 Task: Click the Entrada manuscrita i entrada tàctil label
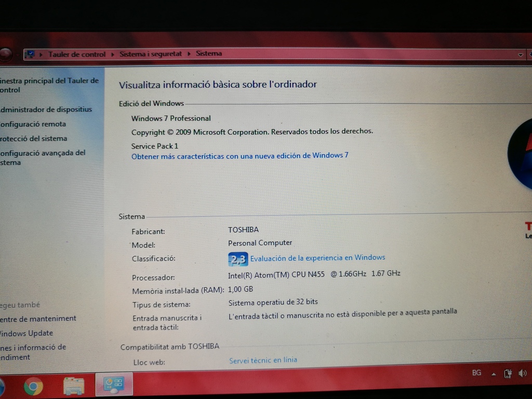click(x=167, y=323)
